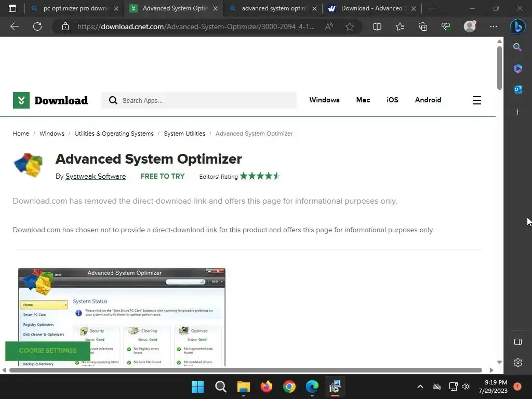Open Browser essentials heart icon
Image resolution: width=532 pixels, height=399 pixels.
click(445, 26)
